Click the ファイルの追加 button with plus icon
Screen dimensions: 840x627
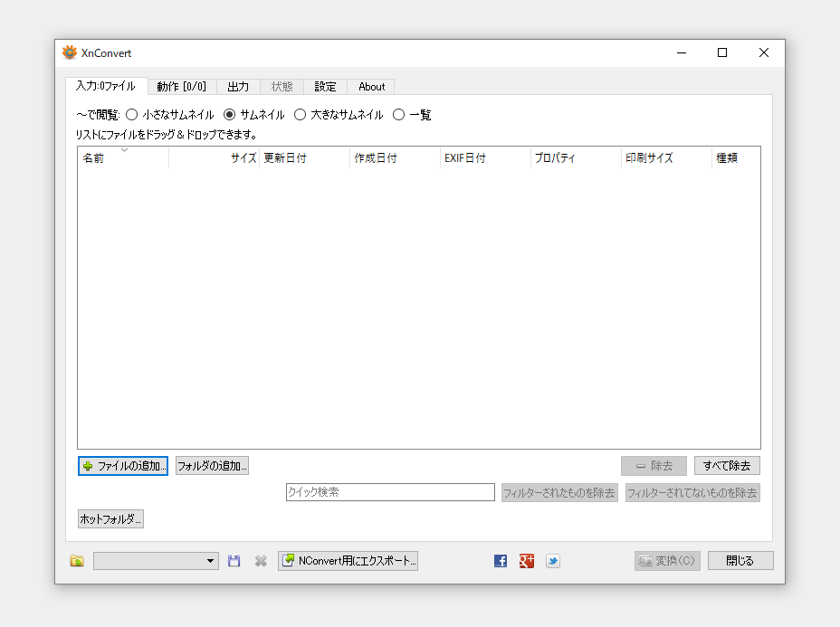123,466
